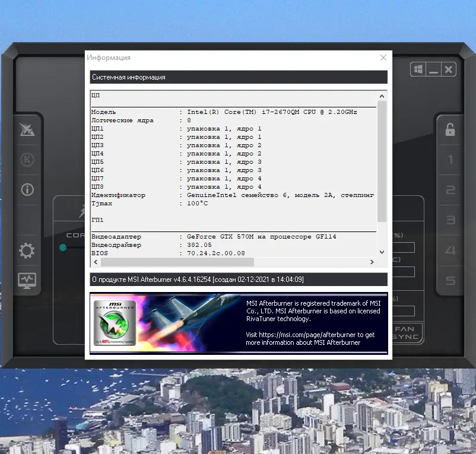Close the Информация dialog
This screenshot has width=476, height=454.
383,58
